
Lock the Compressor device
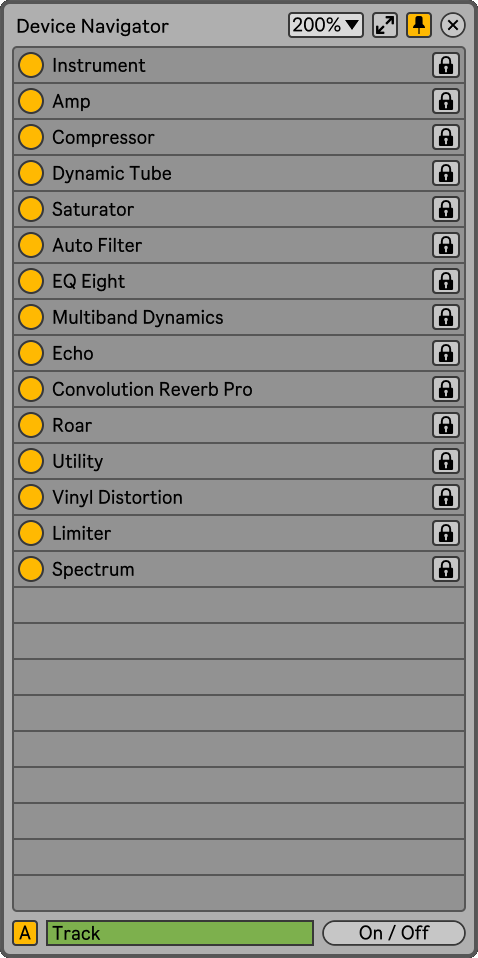pos(446,137)
